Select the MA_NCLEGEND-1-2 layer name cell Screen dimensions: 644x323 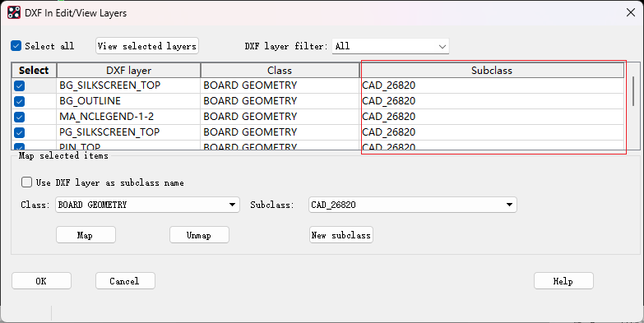coord(128,117)
